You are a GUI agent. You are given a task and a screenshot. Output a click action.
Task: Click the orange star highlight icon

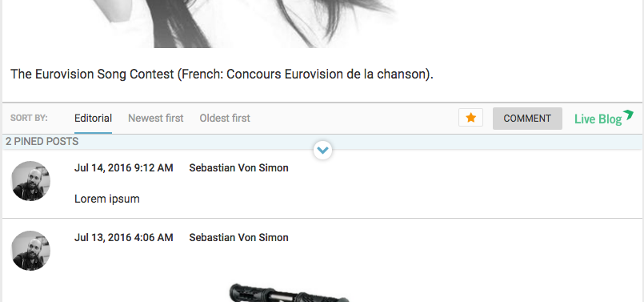pyautogui.click(x=470, y=118)
